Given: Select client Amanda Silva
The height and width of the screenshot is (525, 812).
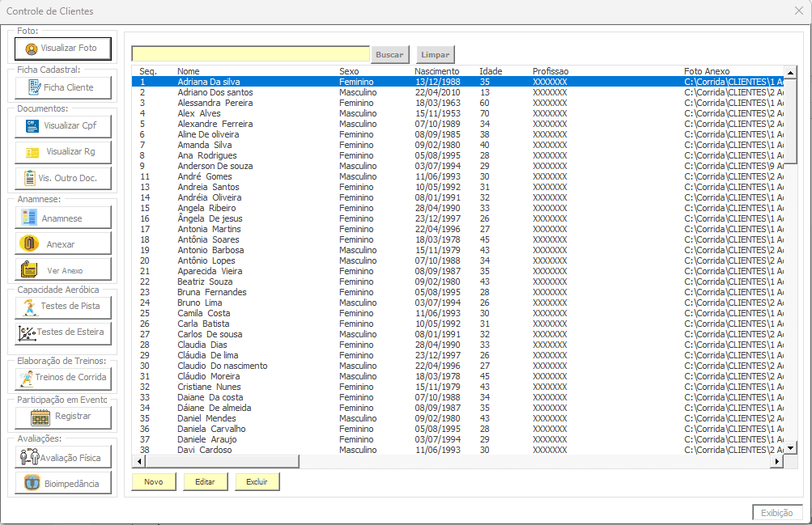Looking at the screenshot, I should pos(457,145).
